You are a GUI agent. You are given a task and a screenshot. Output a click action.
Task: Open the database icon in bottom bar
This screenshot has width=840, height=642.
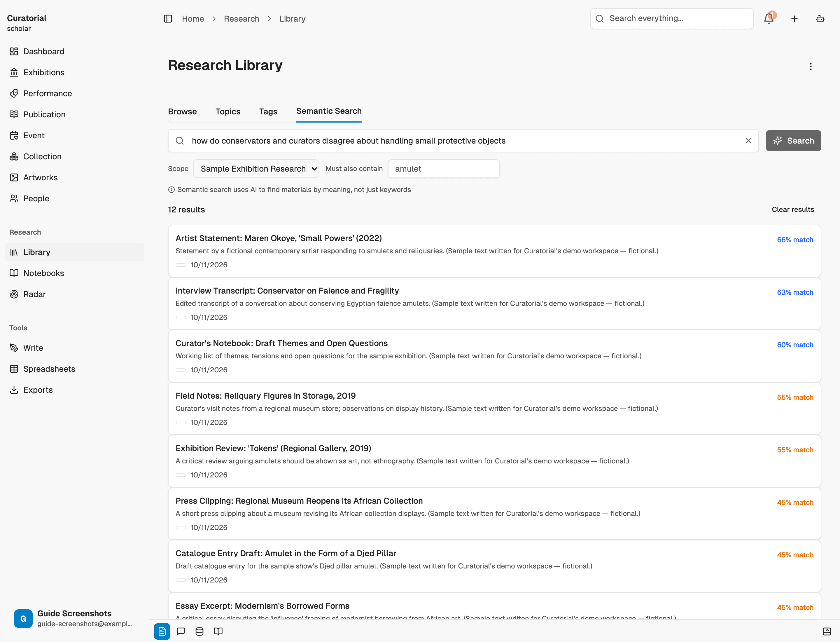tap(199, 631)
